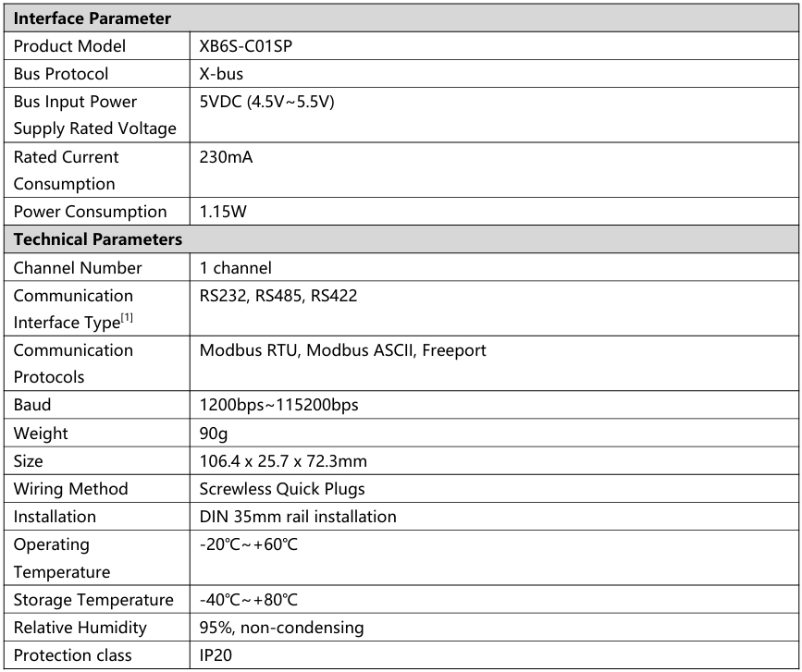
Task: Click the 1 channel value cell
Action: [494, 267]
